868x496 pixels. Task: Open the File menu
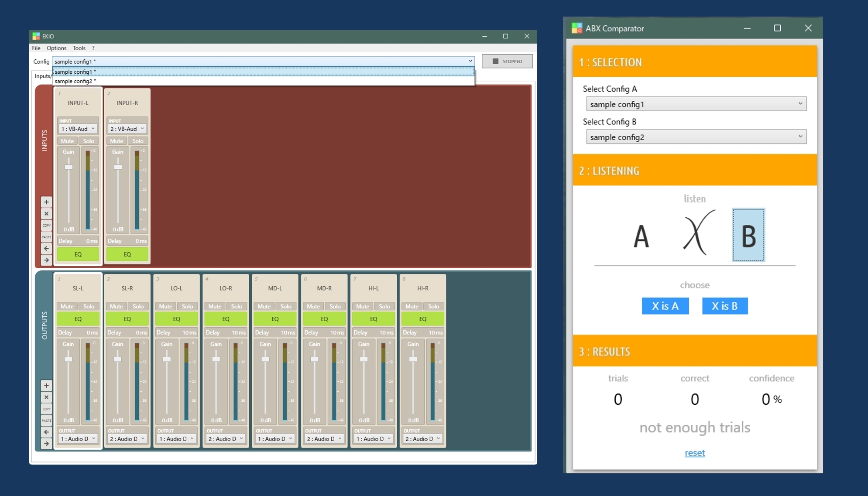[36, 48]
